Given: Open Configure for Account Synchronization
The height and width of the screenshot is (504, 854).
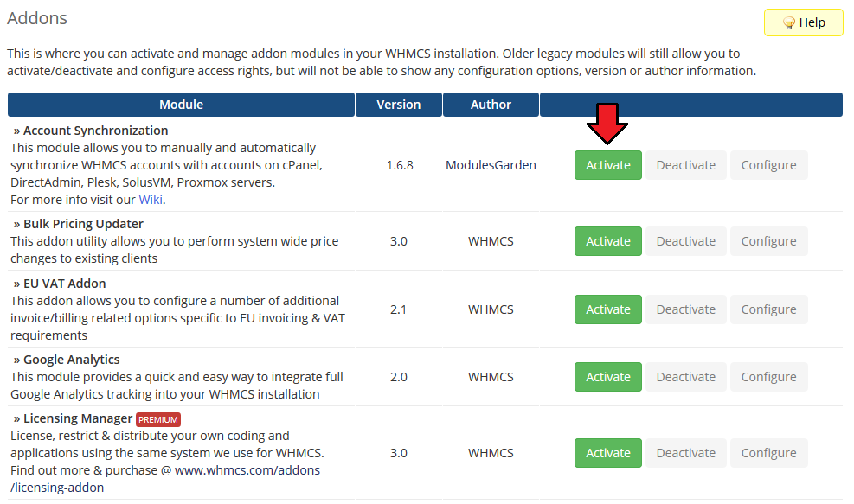Looking at the screenshot, I should point(768,165).
